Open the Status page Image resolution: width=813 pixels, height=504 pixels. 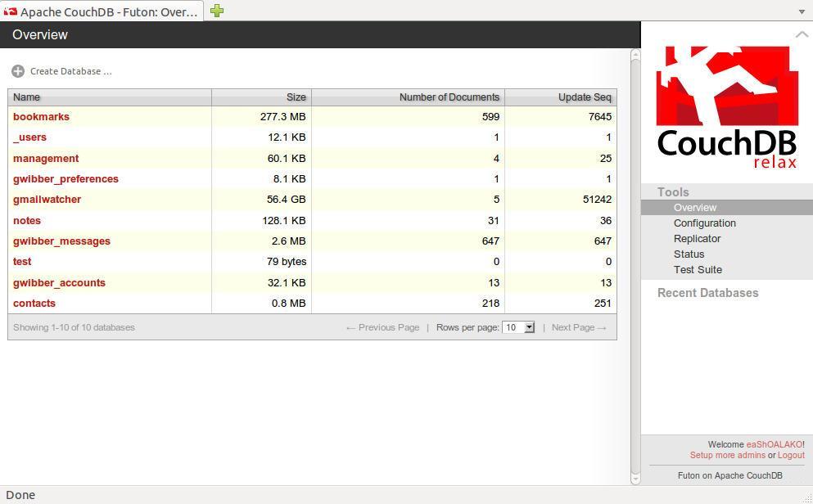[689, 254]
